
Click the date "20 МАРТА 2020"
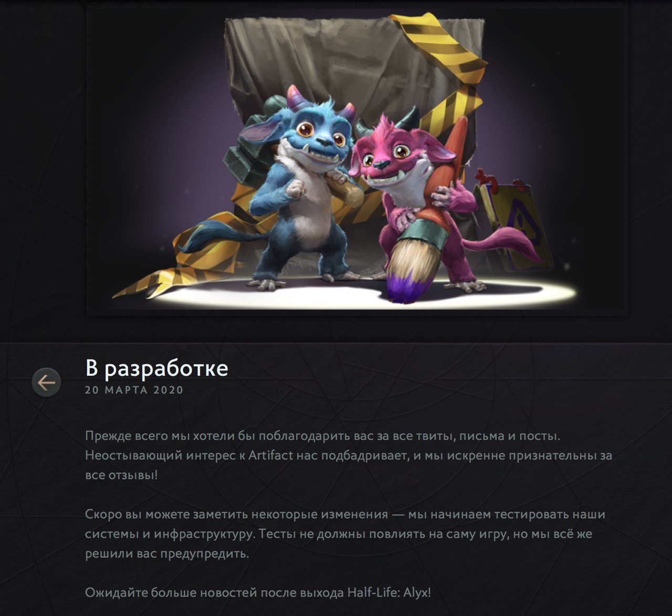[134, 390]
